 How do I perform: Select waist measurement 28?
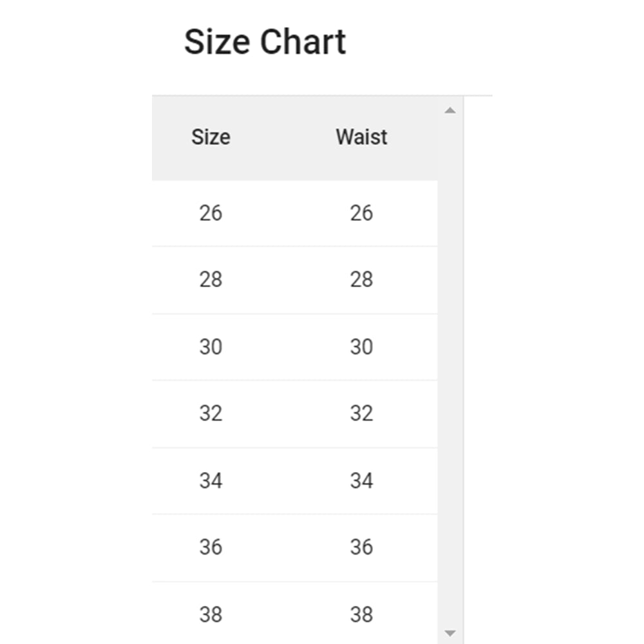363,279
